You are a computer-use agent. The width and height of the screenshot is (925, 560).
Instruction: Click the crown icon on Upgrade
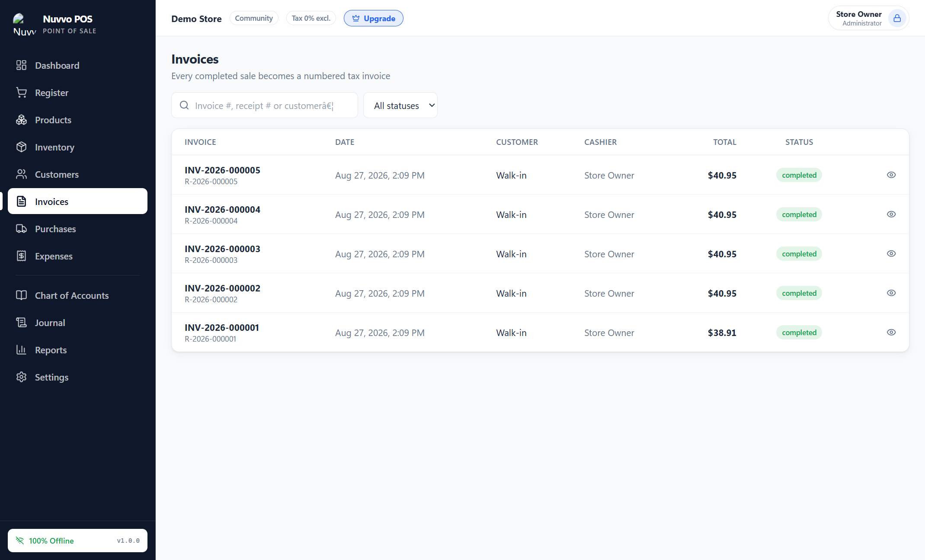click(356, 18)
